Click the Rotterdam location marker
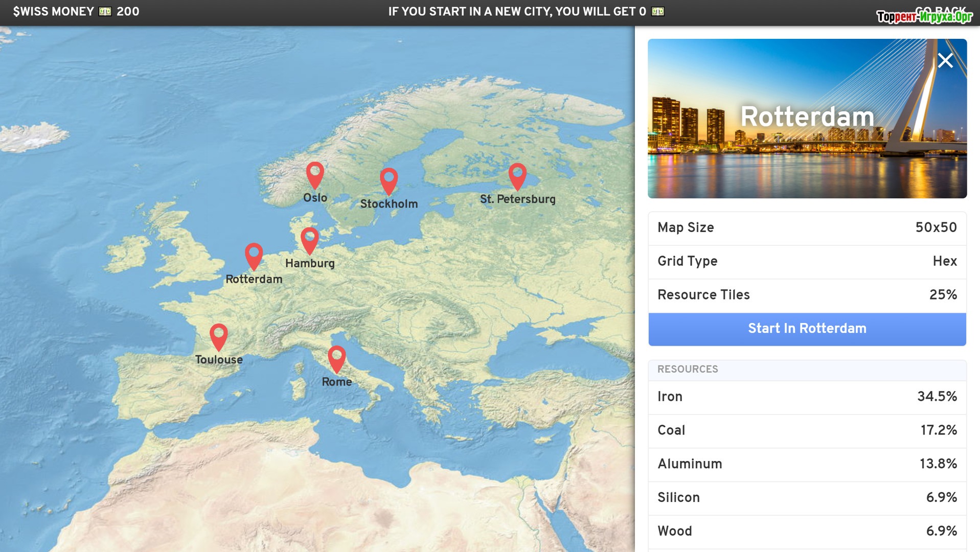 point(254,256)
